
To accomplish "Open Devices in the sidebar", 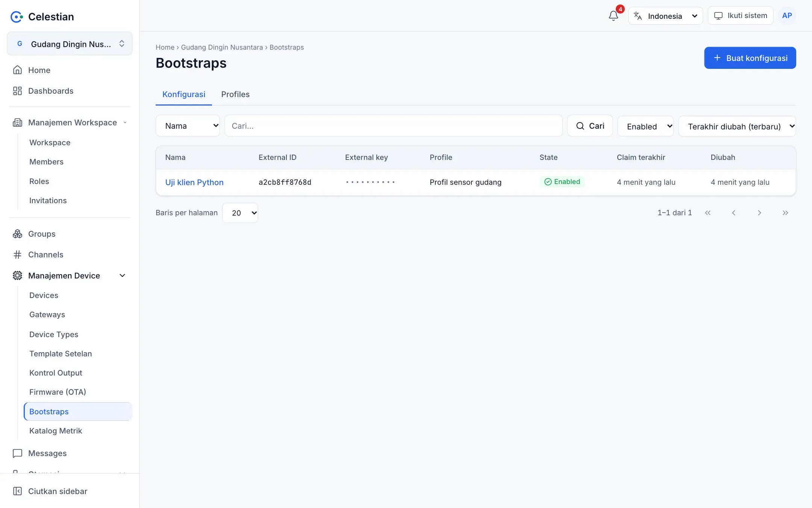I will click(x=44, y=295).
